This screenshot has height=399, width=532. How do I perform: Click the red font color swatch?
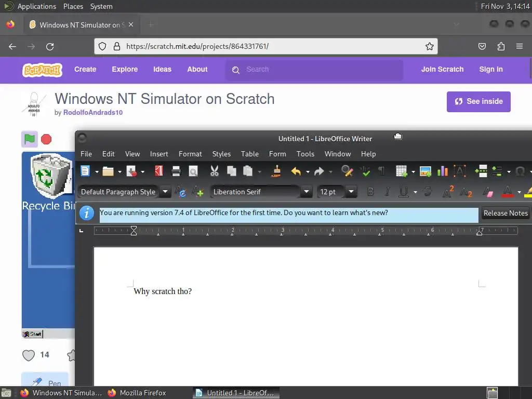click(507, 192)
